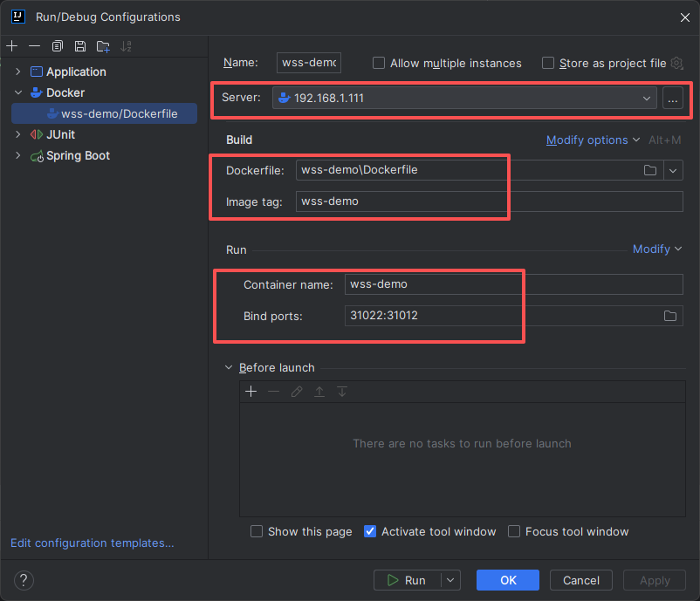Check Store as project file
The image size is (700, 601).
click(x=548, y=63)
